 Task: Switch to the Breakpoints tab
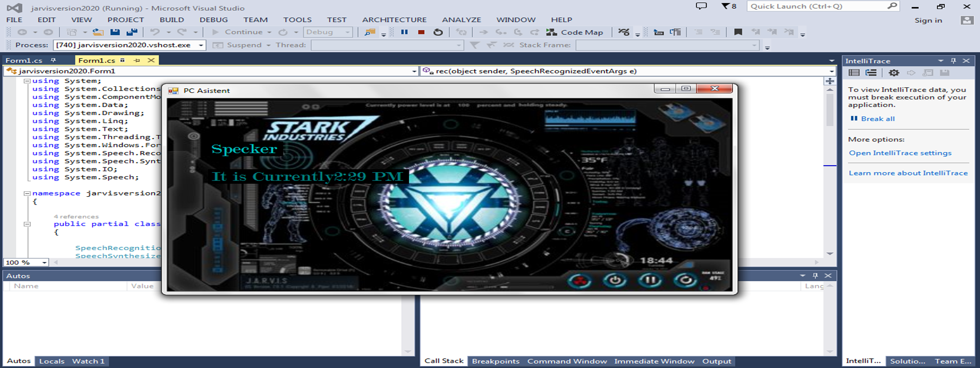[496, 361]
